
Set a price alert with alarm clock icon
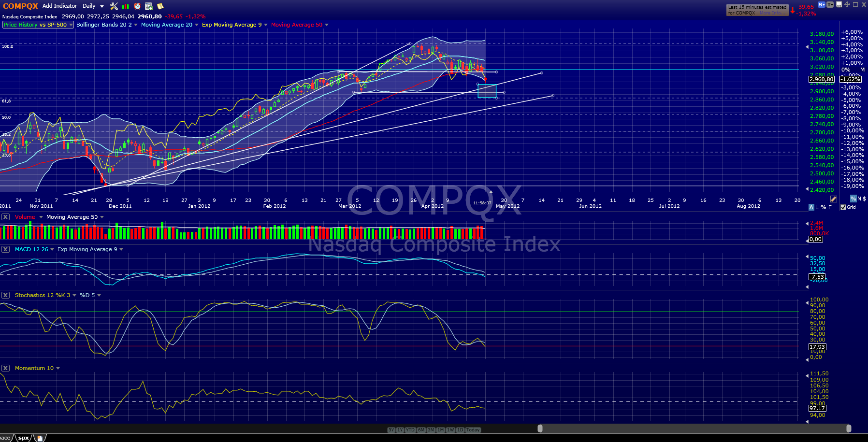(137, 6)
